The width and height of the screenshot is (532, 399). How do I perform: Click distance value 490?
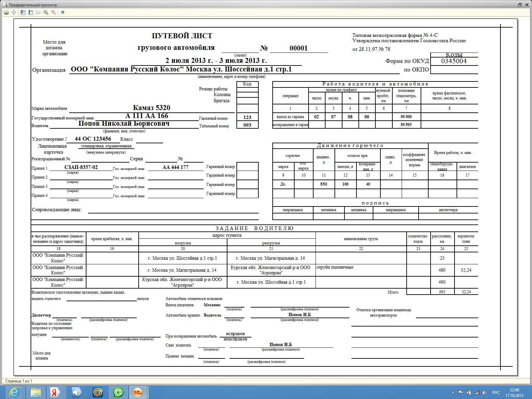pyautogui.click(x=442, y=282)
